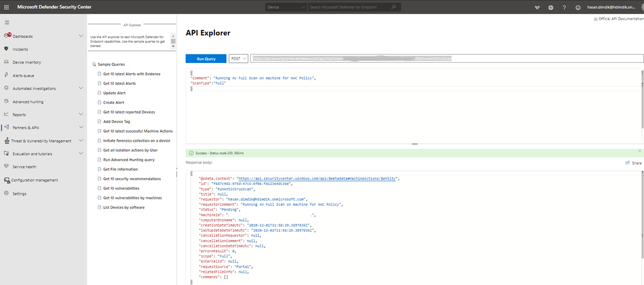The height and width of the screenshot is (285, 644).
Task: Select the Get 10 latest Alerts query
Action: (x=119, y=83)
